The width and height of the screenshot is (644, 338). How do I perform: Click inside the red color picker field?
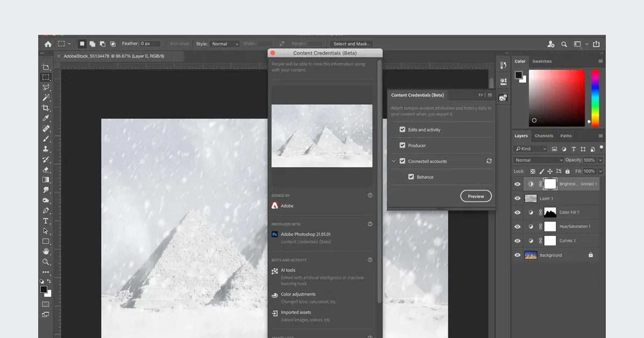click(x=557, y=98)
